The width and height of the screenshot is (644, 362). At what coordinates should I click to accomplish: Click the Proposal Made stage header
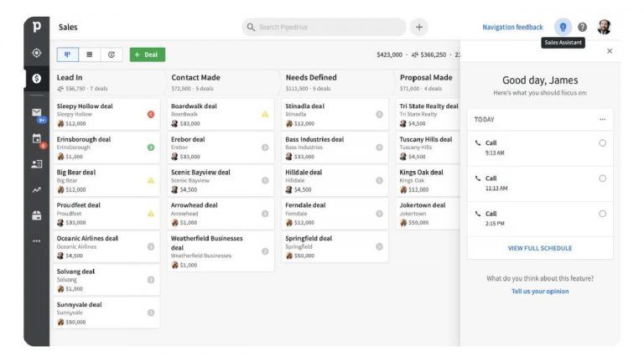point(426,78)
